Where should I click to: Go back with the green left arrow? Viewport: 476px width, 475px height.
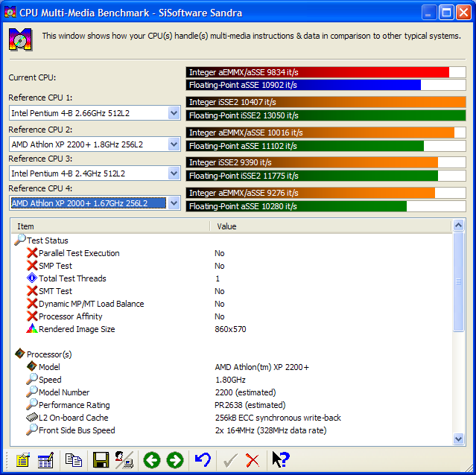(152, 460)
